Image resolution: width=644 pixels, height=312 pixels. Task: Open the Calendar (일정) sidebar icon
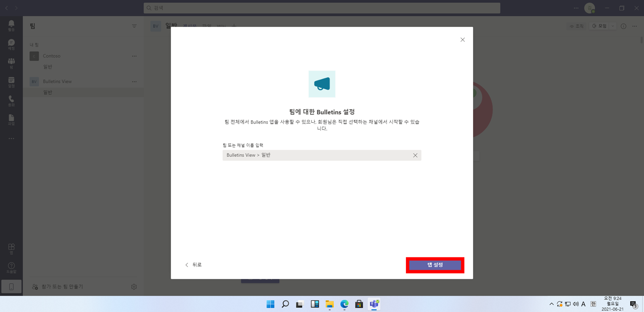click(x=11, y=82)
